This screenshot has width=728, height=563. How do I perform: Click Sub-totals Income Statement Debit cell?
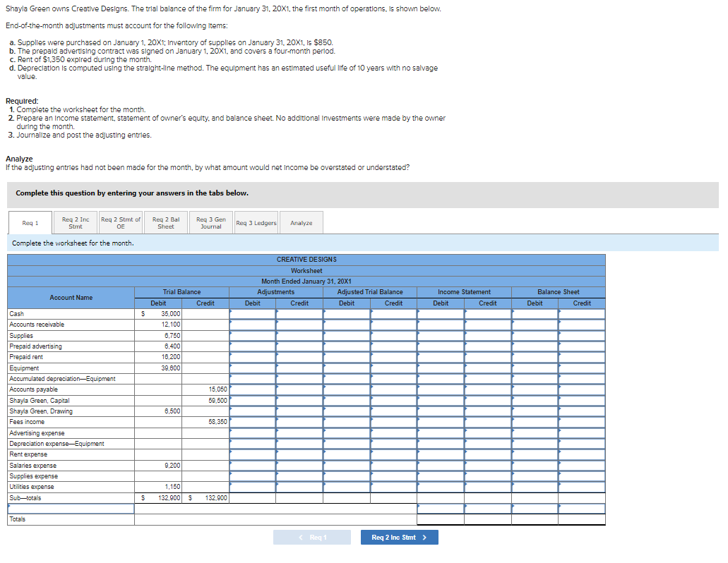click(441, 498)
